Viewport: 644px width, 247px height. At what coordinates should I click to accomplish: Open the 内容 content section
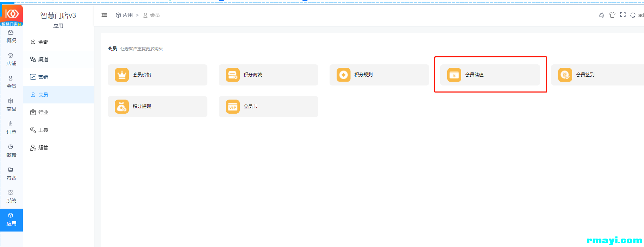(x=11, y=173)
